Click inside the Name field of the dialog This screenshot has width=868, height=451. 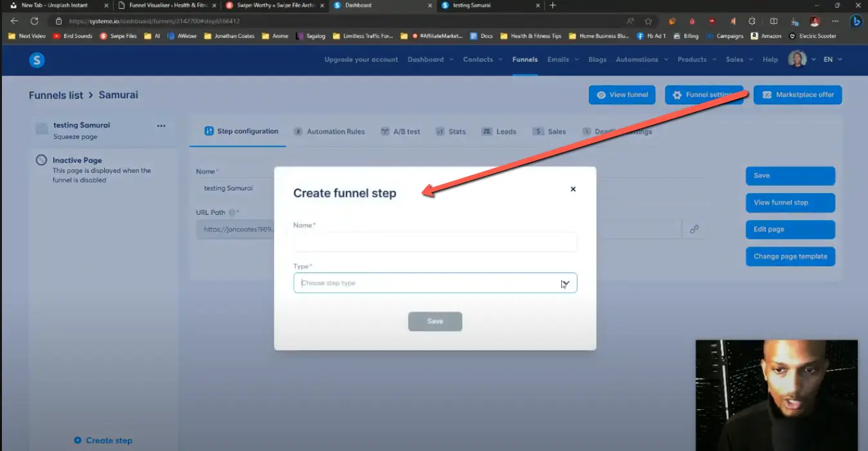[435, 242]
